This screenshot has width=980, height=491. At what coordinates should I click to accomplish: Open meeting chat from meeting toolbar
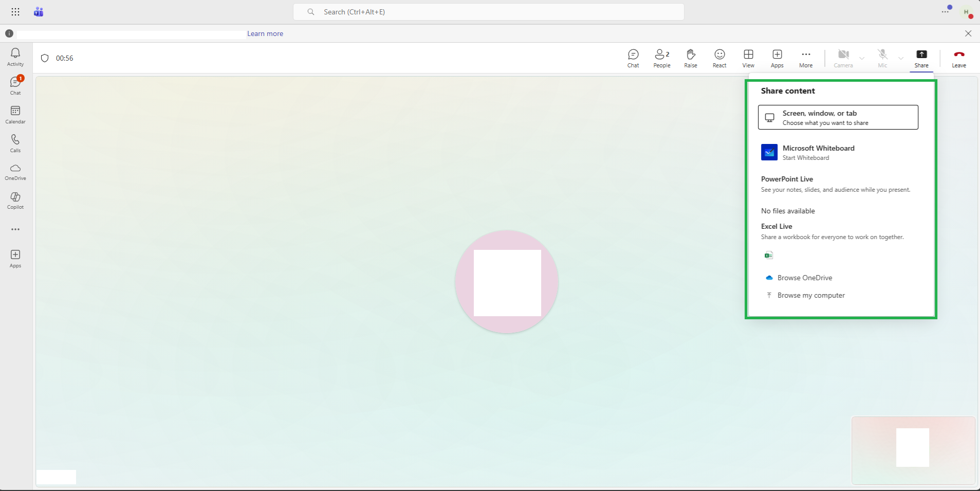pos(633,58)
